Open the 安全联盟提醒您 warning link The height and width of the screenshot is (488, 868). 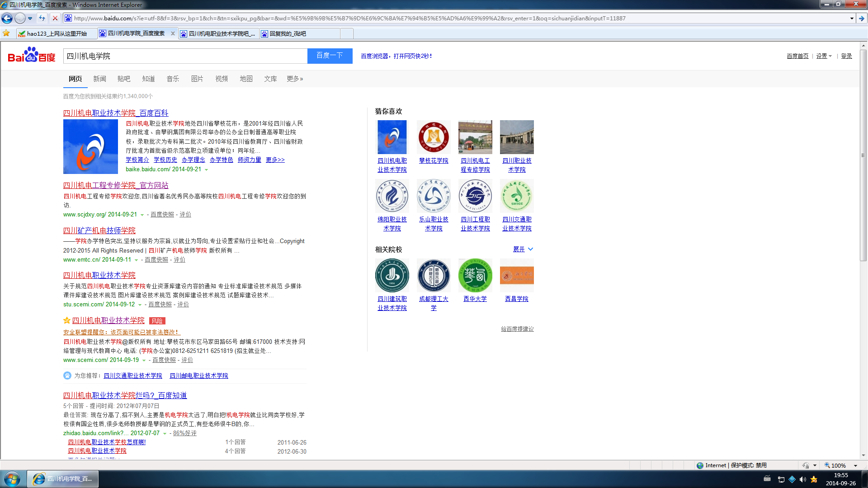point(122,332)
